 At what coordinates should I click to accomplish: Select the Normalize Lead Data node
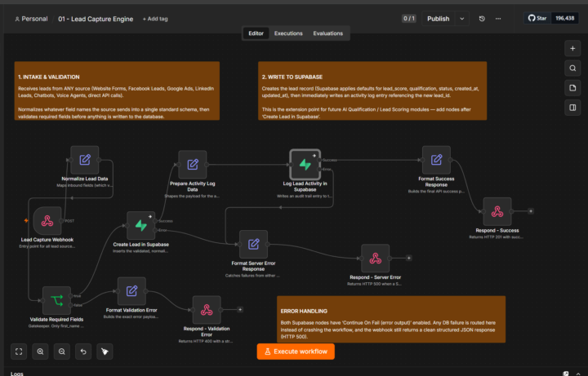click(85, 160)
